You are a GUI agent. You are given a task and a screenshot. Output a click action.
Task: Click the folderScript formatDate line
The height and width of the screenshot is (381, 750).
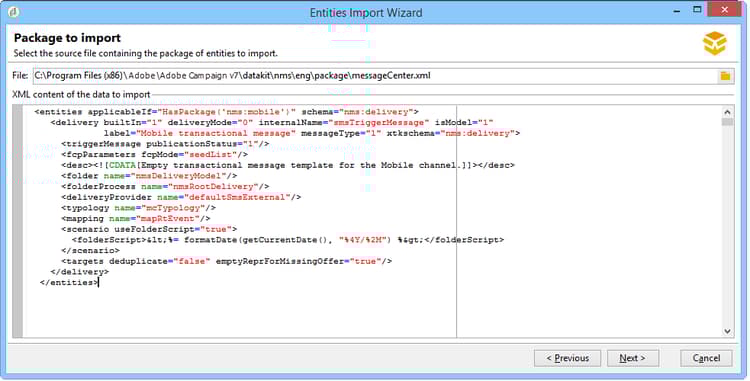coord(287,239)
